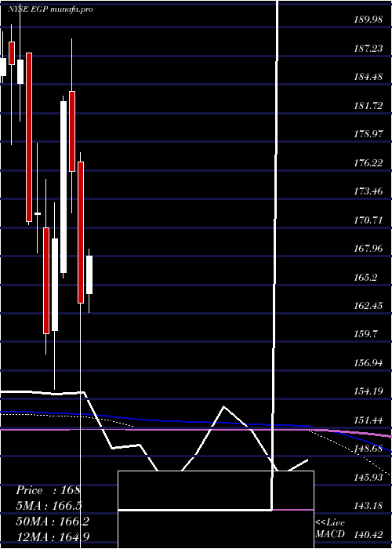Viewport: 392px width, 549px height.
Task: Click the tall red candle falling to 170.71
Action: 29,137
